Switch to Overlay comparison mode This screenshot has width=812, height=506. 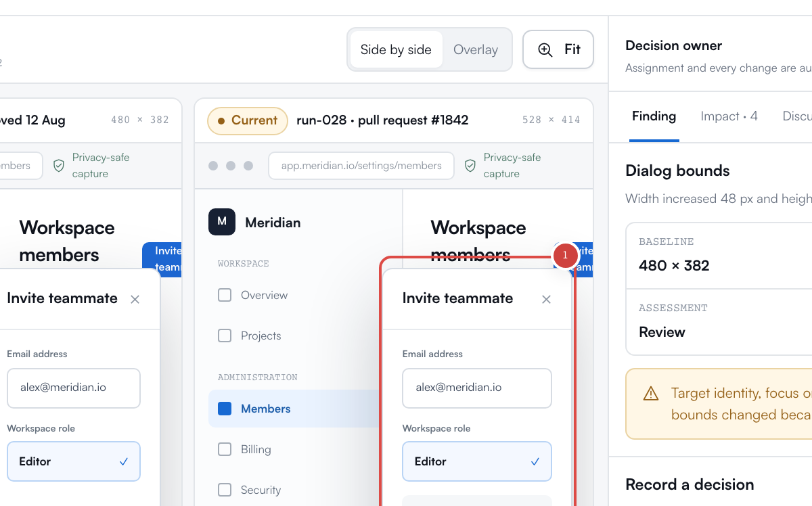(x=476, y=49)
